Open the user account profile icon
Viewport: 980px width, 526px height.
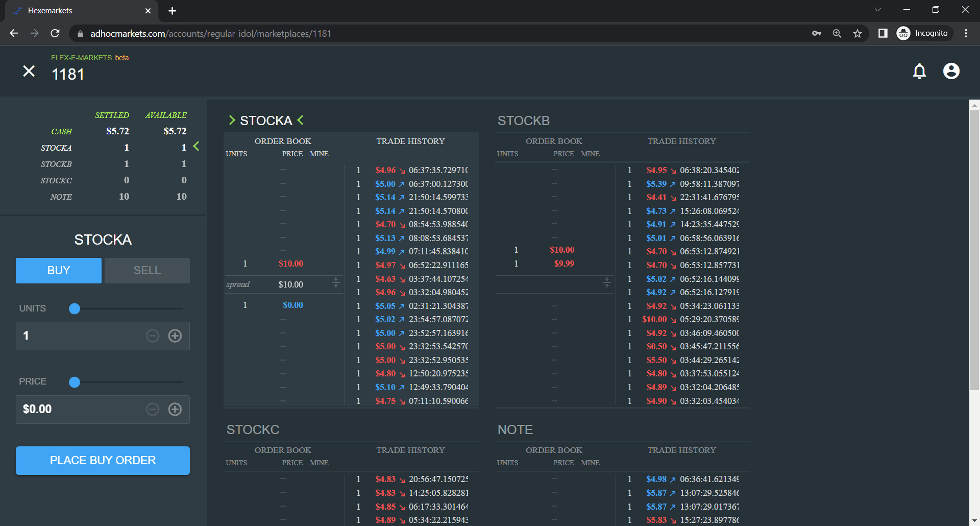point(951,71)
